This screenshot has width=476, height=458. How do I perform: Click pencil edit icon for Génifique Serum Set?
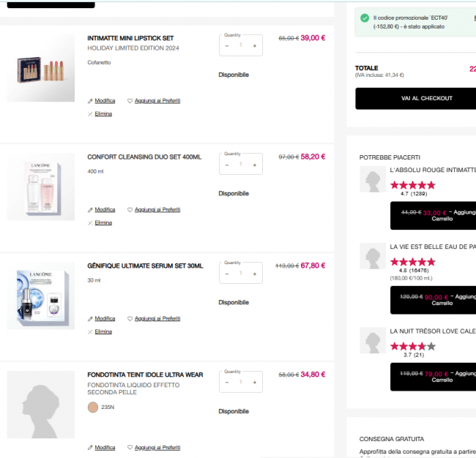(90, 319)
